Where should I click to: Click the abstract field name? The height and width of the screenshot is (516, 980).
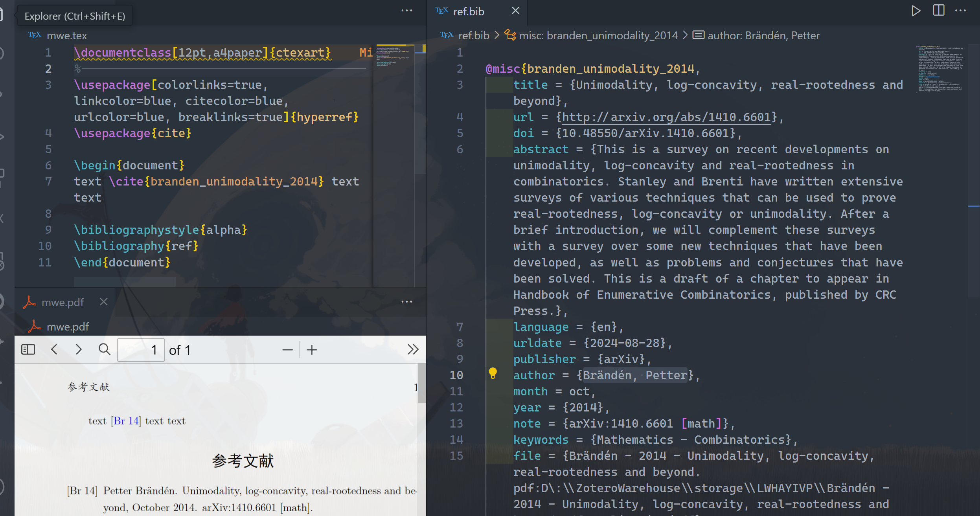(541, 149)
